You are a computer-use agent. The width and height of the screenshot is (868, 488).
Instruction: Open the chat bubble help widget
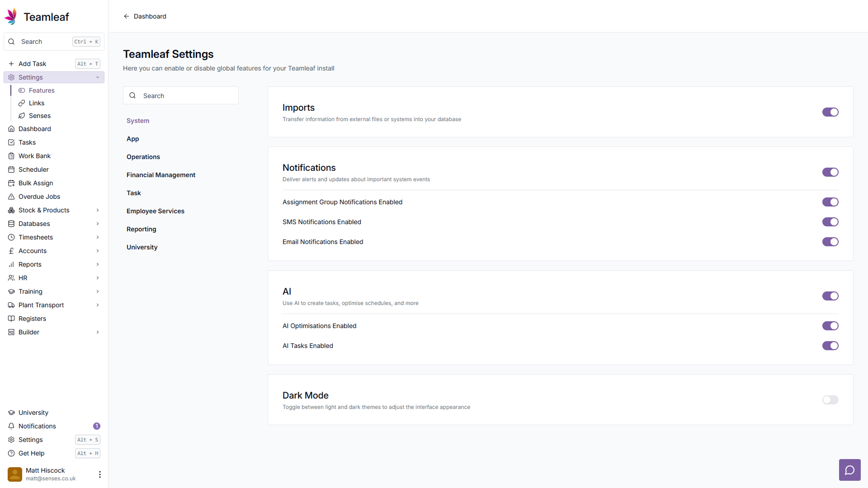[849, 470]
